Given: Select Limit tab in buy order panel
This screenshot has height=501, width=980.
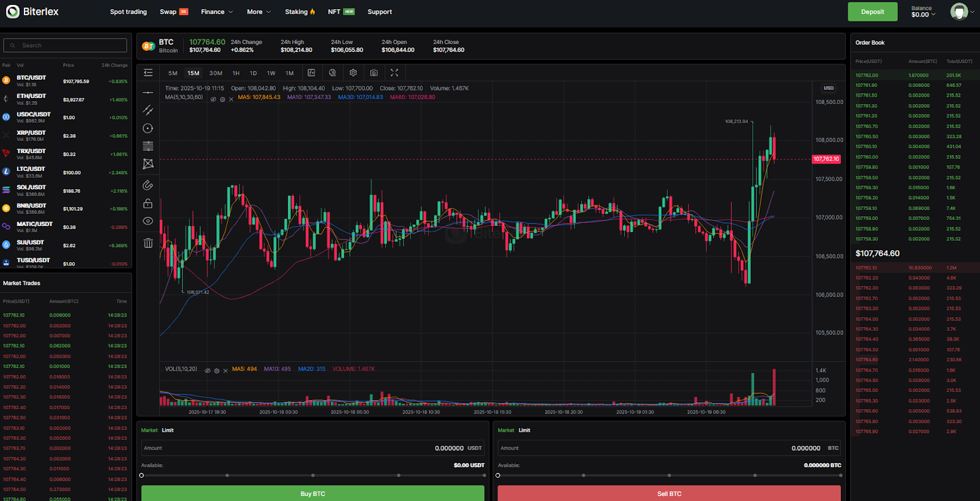Looking at the screenshot, I should (x=167, y=431).
